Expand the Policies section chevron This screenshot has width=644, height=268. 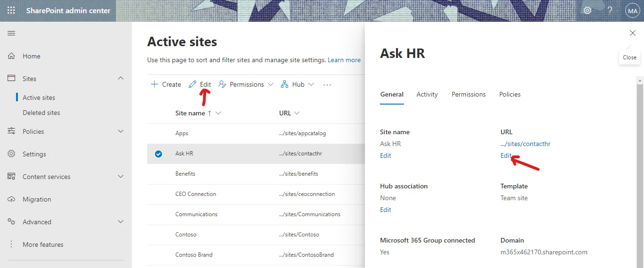pyautogui.click(x=121, y=131)
